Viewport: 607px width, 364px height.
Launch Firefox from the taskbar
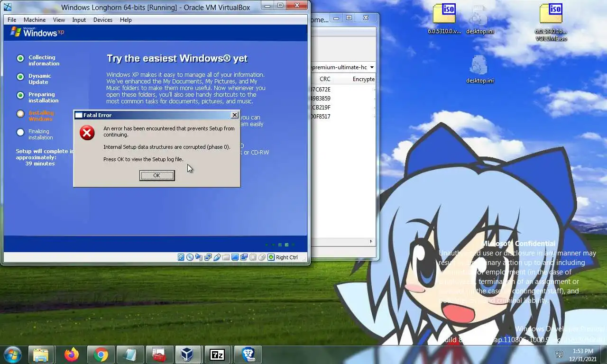click(72, 355)
